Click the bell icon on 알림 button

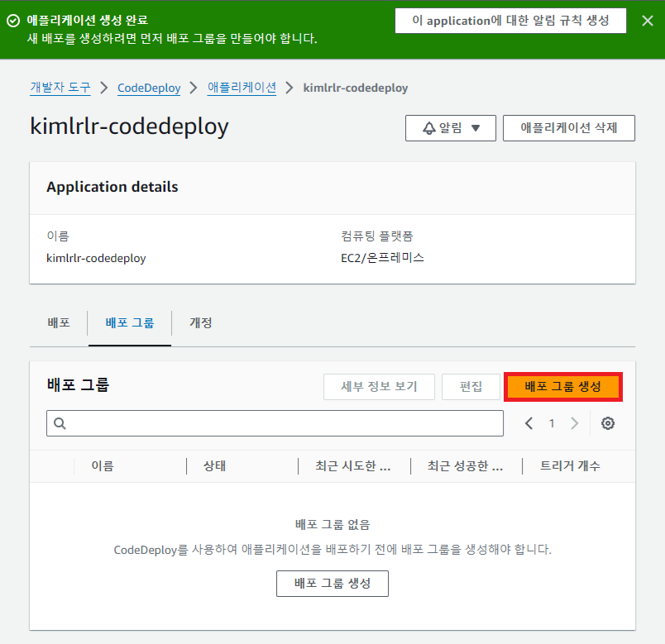click(x=428, y=128)
